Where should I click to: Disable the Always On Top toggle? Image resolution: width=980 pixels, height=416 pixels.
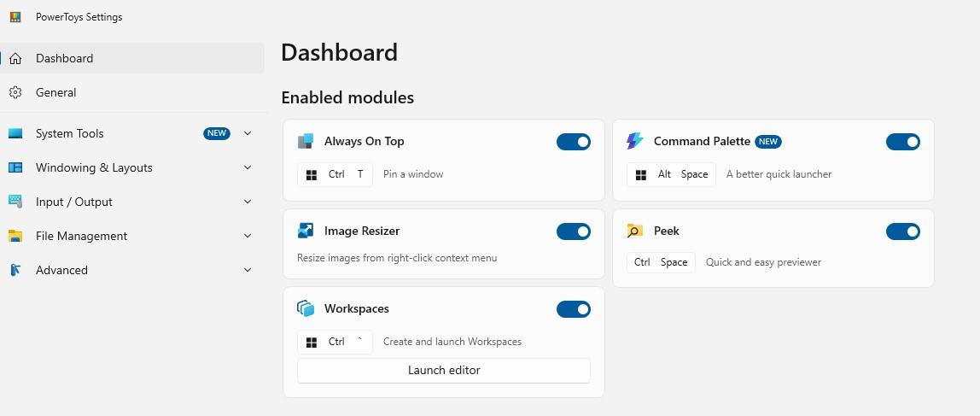573,142
